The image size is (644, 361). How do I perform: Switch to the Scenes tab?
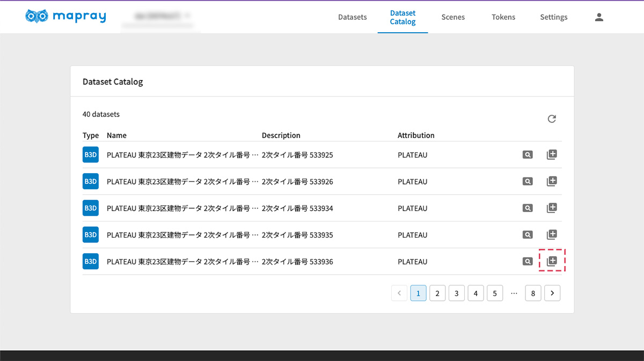453,17
